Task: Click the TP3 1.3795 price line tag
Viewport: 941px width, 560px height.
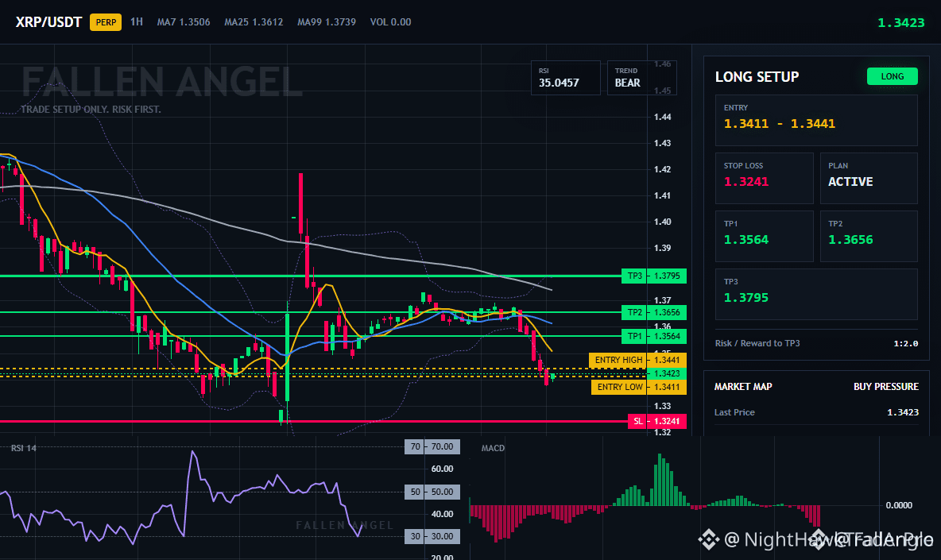Action: pyautogui.click(x=653, y=276)
